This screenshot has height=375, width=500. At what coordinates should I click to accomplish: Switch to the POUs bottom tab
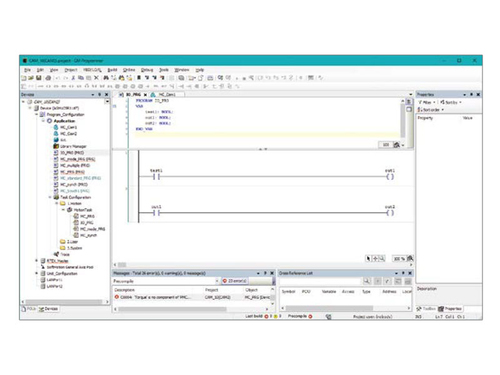click(29, 309)
